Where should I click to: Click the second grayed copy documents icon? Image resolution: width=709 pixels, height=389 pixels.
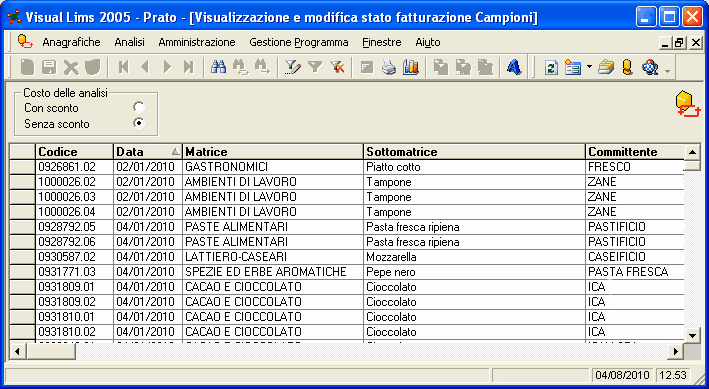point(463,67)
